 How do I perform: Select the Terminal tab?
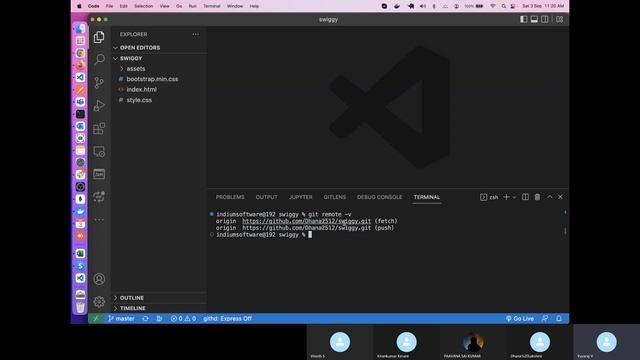tap(427, 197)
